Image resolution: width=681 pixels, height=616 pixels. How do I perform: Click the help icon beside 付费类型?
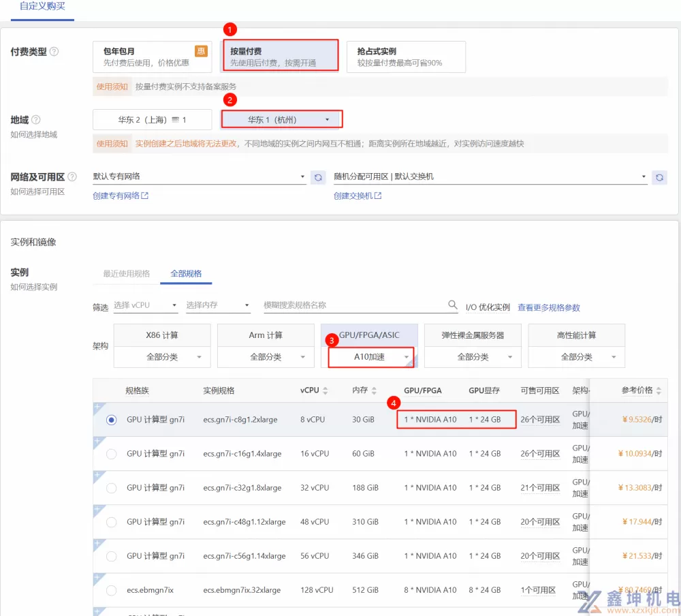coord(54,52)
